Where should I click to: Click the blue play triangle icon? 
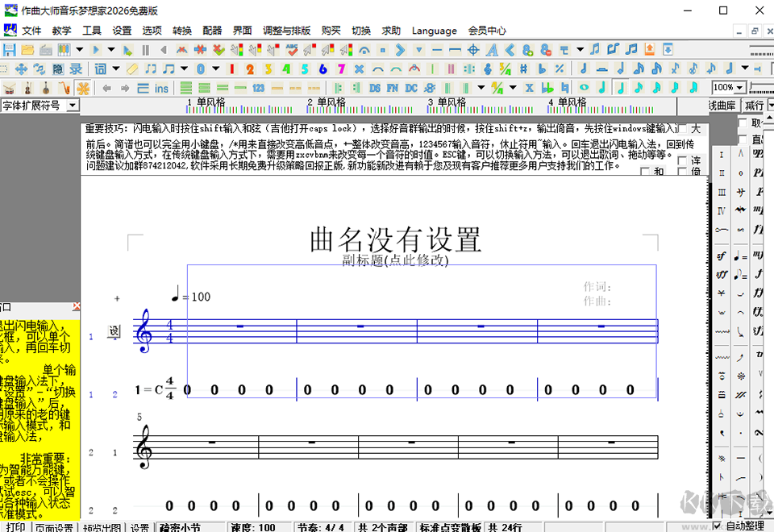pos(96,50)
